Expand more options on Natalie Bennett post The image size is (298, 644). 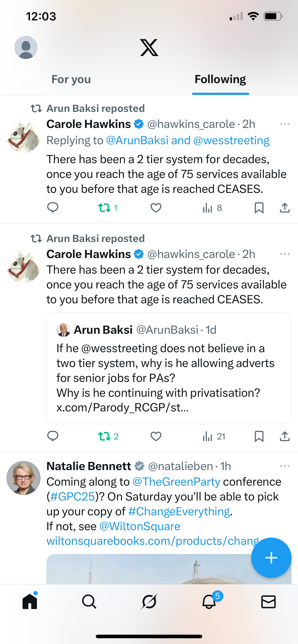point(285,466)
